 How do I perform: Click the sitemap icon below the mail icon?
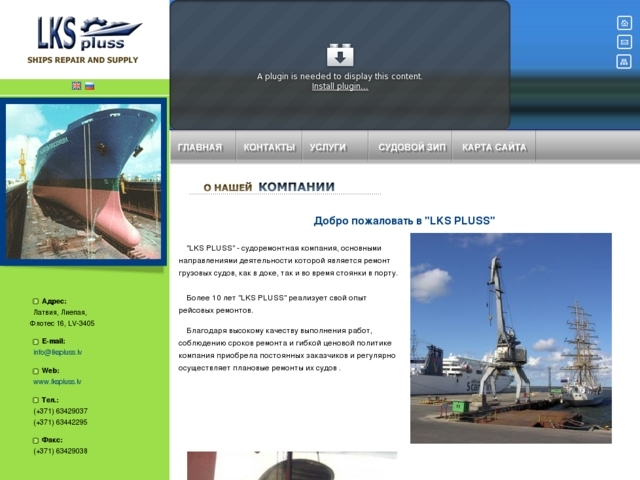coord(624,62)
